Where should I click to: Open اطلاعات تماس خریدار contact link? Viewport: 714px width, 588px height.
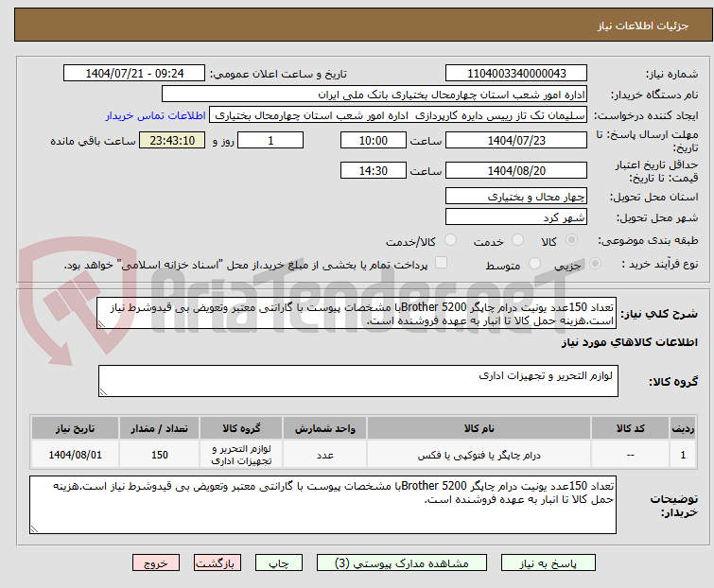[x=156, y=115]
